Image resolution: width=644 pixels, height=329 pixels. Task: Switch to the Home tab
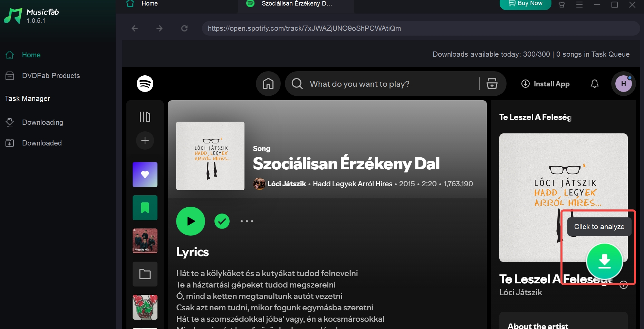pos(149,4)
